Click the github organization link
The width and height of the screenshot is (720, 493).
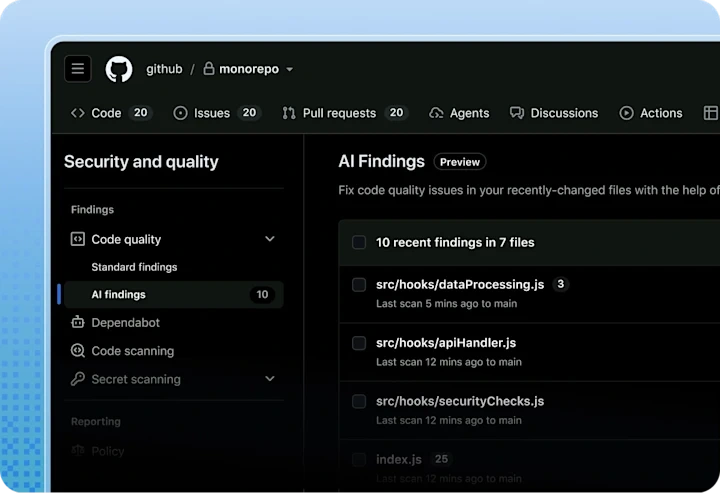pos(164,69)
